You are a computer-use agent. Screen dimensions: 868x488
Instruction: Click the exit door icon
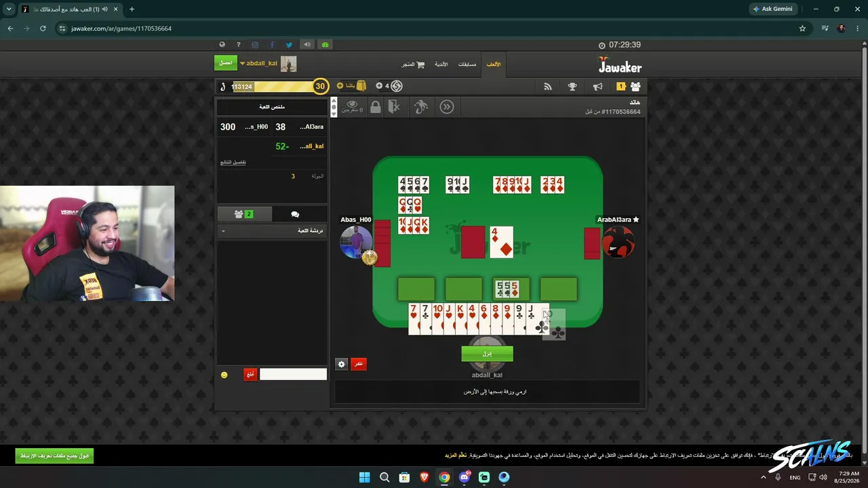(394, 106)
